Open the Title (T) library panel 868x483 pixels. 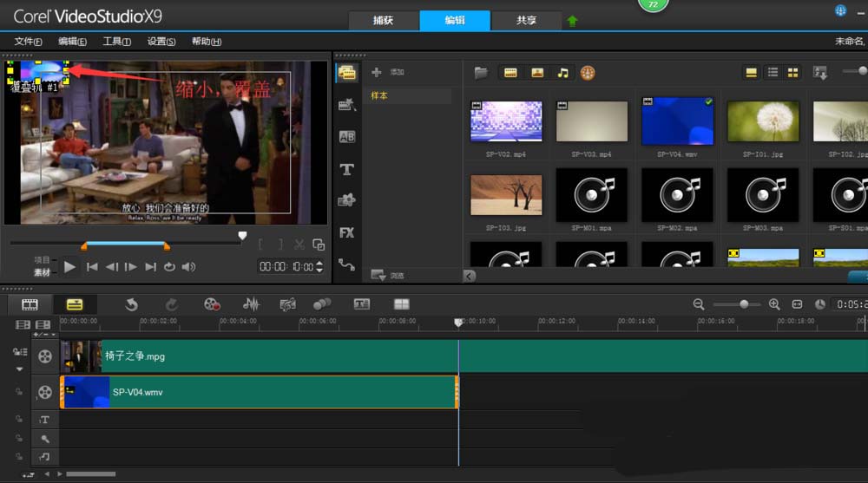click(346, 169)
